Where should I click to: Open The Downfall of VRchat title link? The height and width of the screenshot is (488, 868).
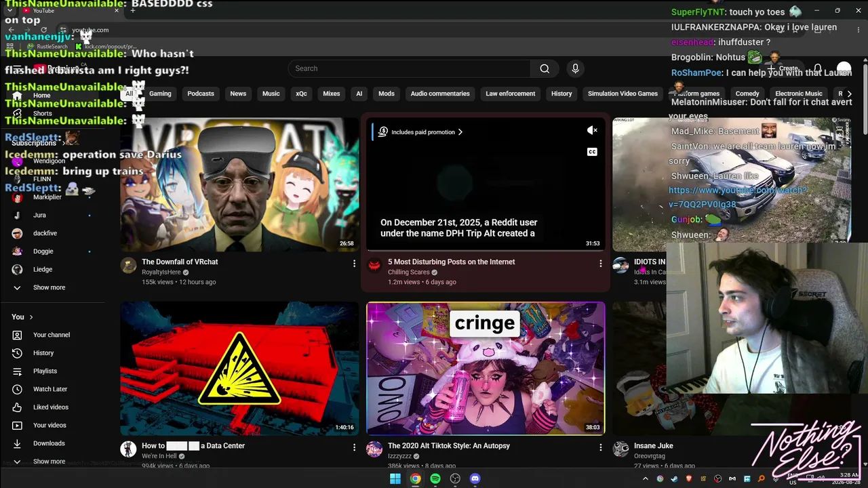click(180, 262)
